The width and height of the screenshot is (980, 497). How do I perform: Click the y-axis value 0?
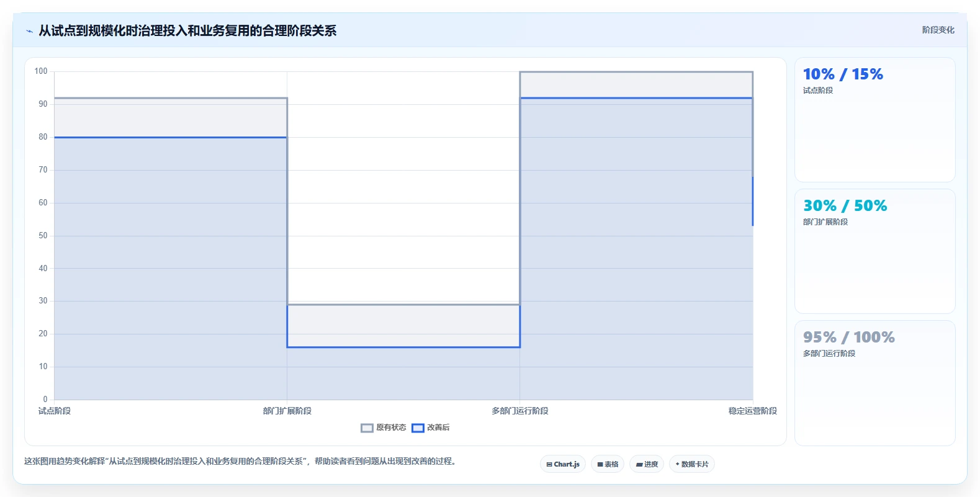tap(45, 400)
